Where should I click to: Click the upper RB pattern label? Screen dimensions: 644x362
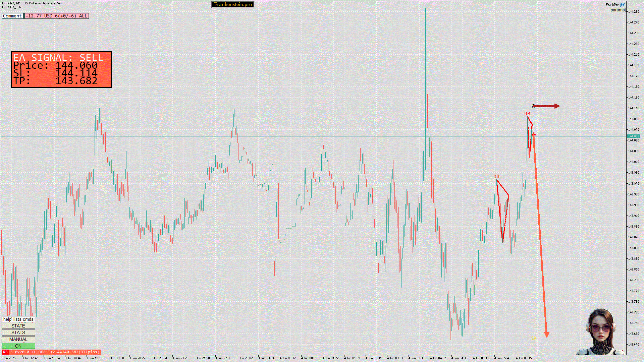[527, 114]
